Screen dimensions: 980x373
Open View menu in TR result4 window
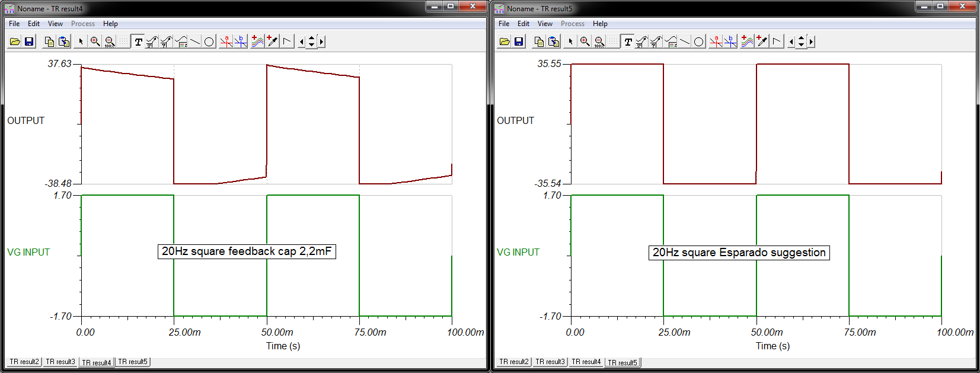[55, 24]
